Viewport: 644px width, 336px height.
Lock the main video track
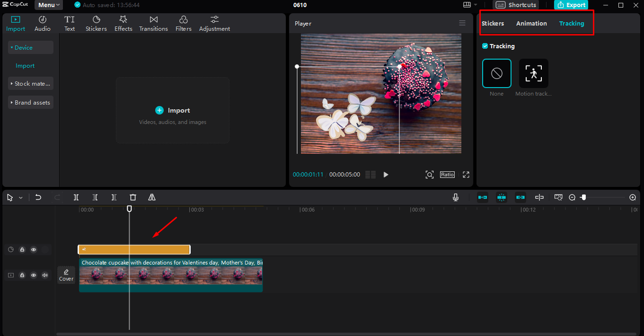(22, 275)
